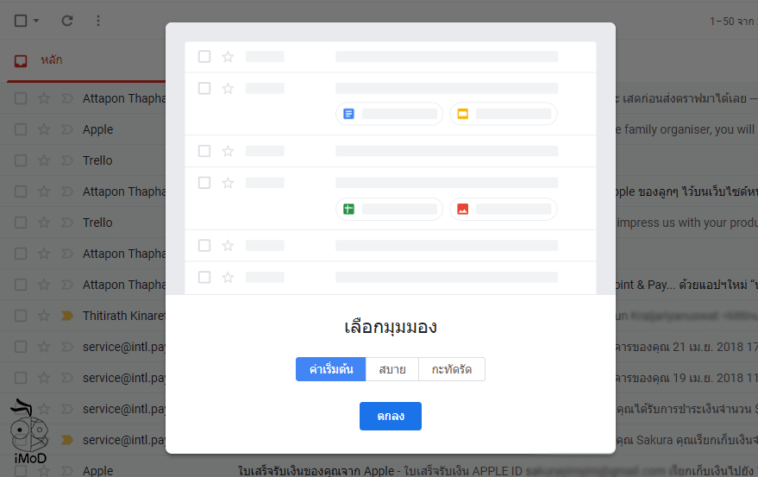
Task: Click the green Sheets attachment icon in preview
Action: (x=348, y=209)
